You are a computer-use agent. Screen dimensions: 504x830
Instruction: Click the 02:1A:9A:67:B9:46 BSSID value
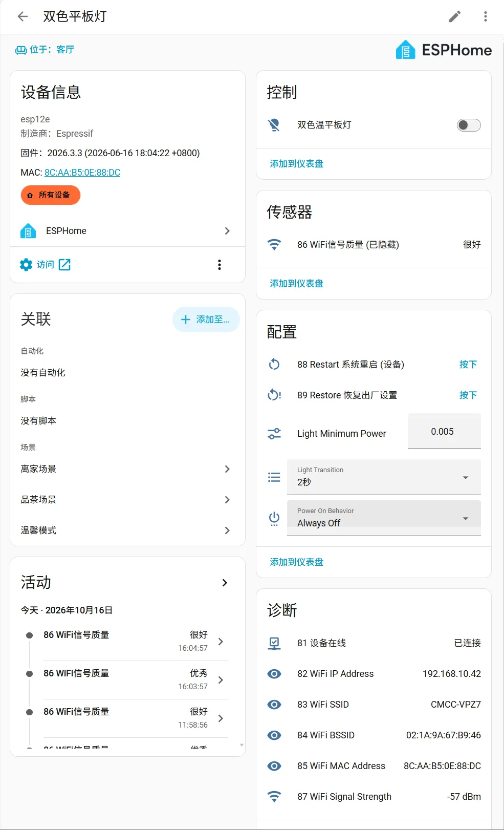pos(444,735)
